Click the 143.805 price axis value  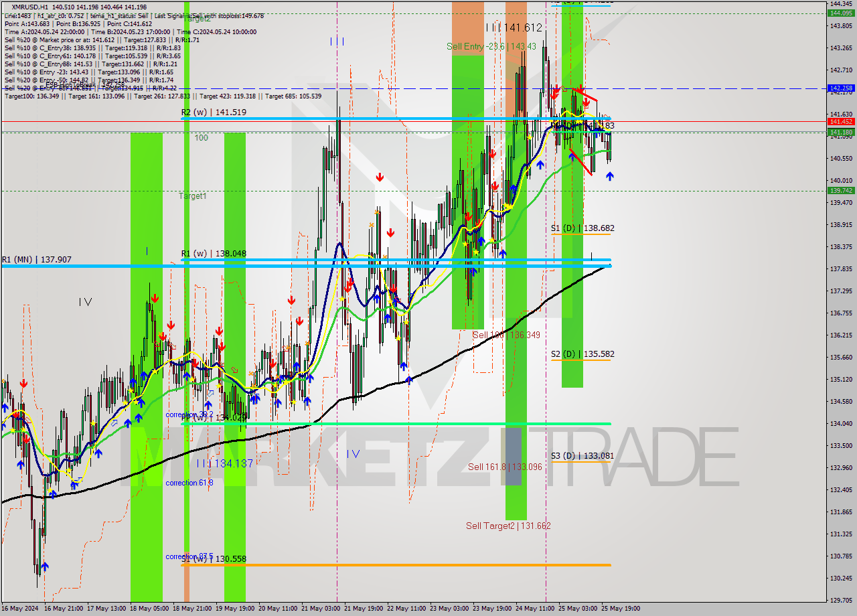coord(841,26)
